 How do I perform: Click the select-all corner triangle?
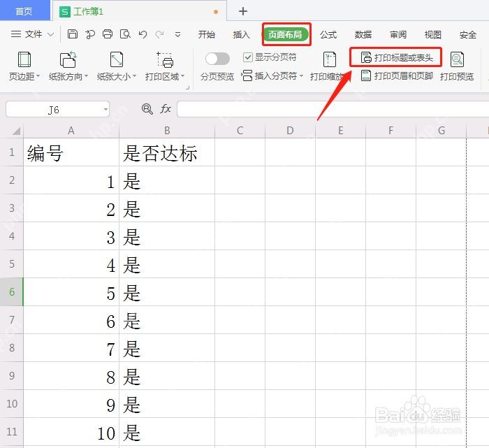17,131
